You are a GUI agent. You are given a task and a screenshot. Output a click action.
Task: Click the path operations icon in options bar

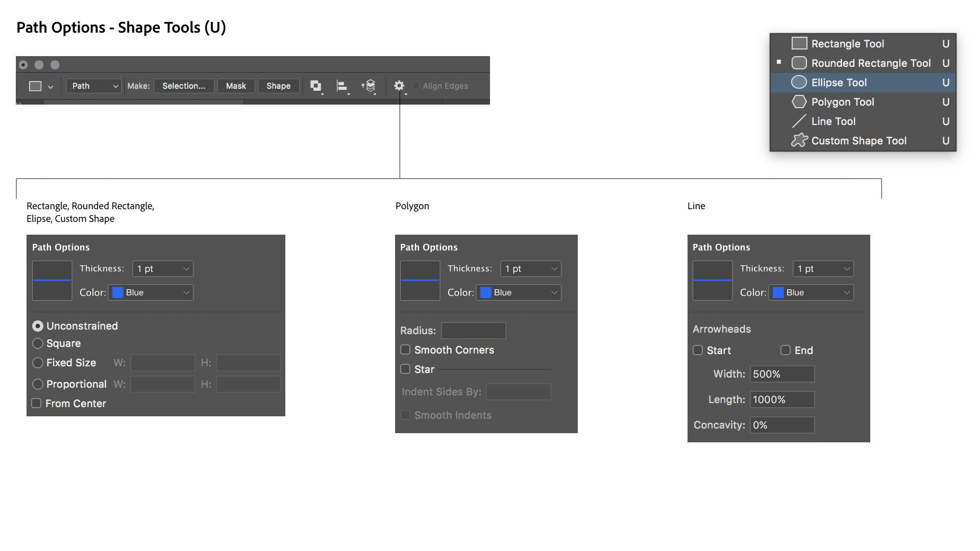316,86
